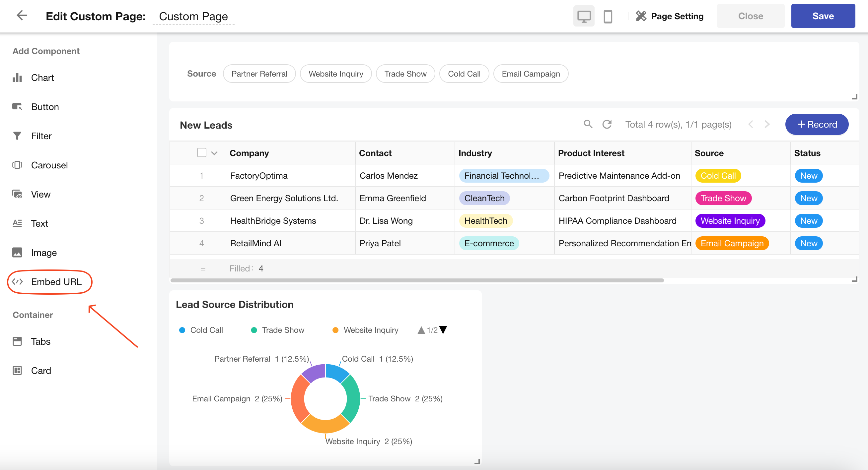Add a Carousel component
Viewport: 868px width, 470px height.
[x=49, y=165]
